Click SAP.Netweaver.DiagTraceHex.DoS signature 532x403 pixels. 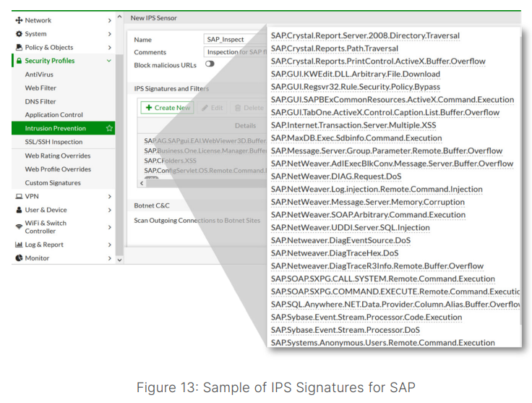[335, 253]
